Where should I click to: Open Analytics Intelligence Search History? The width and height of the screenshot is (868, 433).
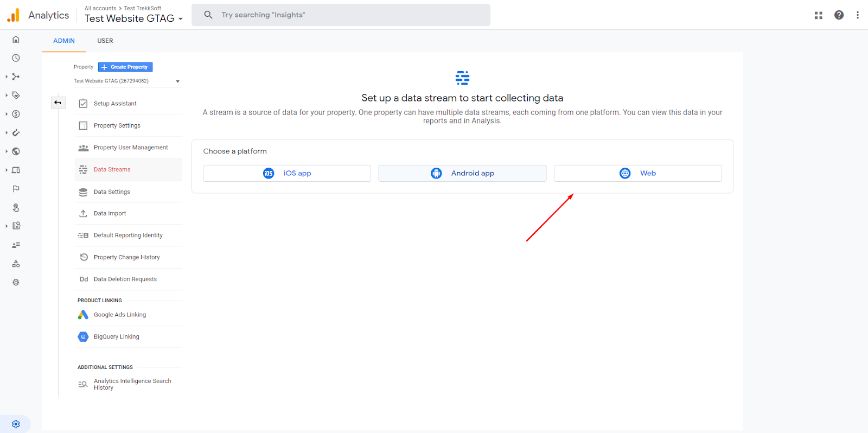132,384
